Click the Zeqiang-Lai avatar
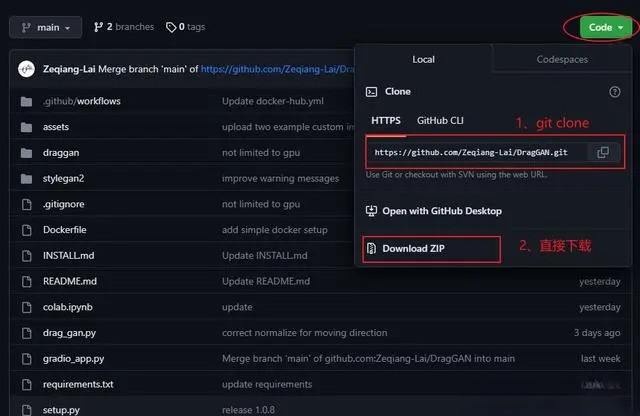Image resolution: width=640 pixels, height=416 pixels. click(x=27, y=69)
